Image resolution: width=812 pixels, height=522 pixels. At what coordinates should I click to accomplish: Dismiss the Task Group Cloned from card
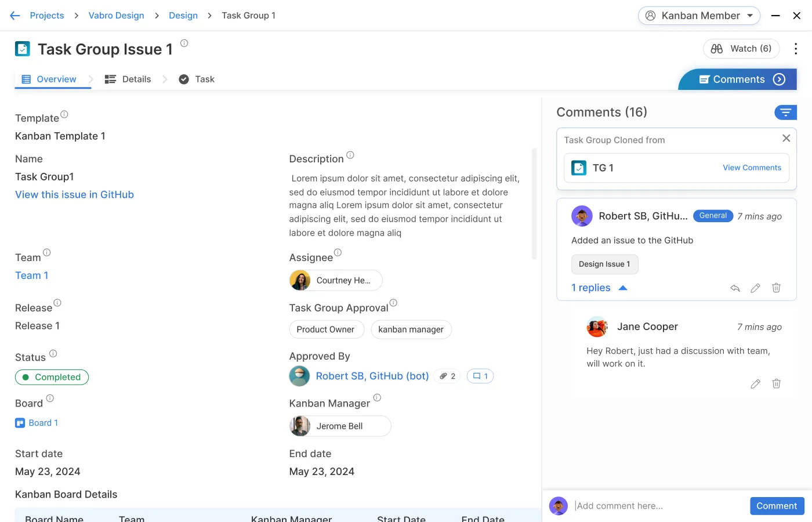[x=786, y=138]
